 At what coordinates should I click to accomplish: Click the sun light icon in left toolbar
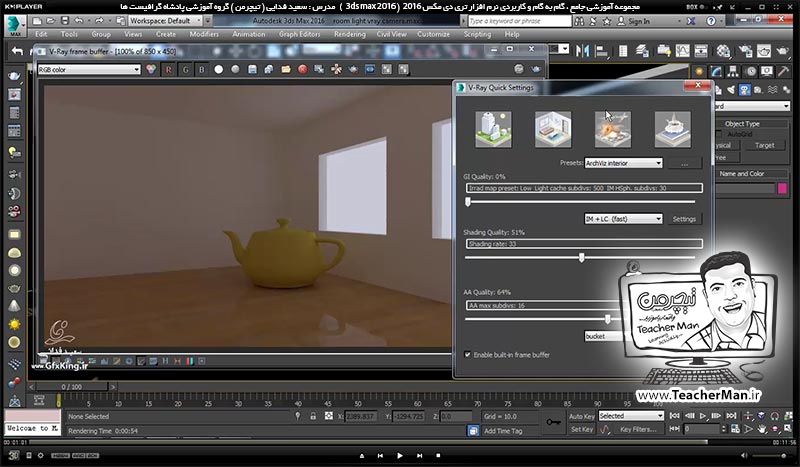click(x=14, y=324)
